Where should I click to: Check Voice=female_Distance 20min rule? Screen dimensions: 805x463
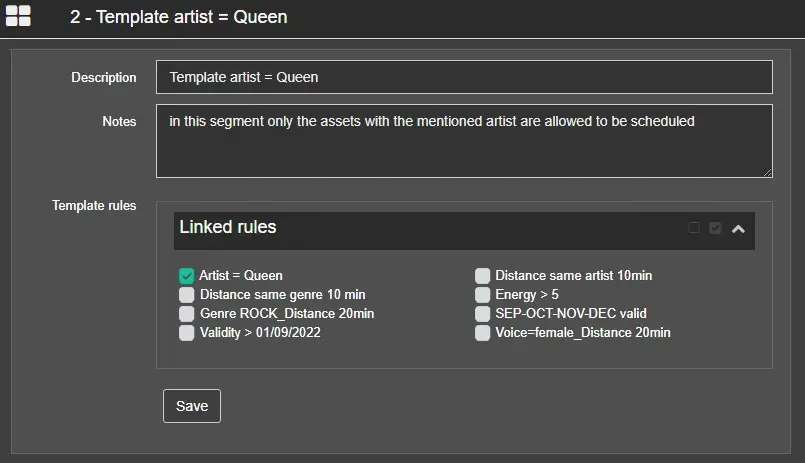click(x=483, y=333)
